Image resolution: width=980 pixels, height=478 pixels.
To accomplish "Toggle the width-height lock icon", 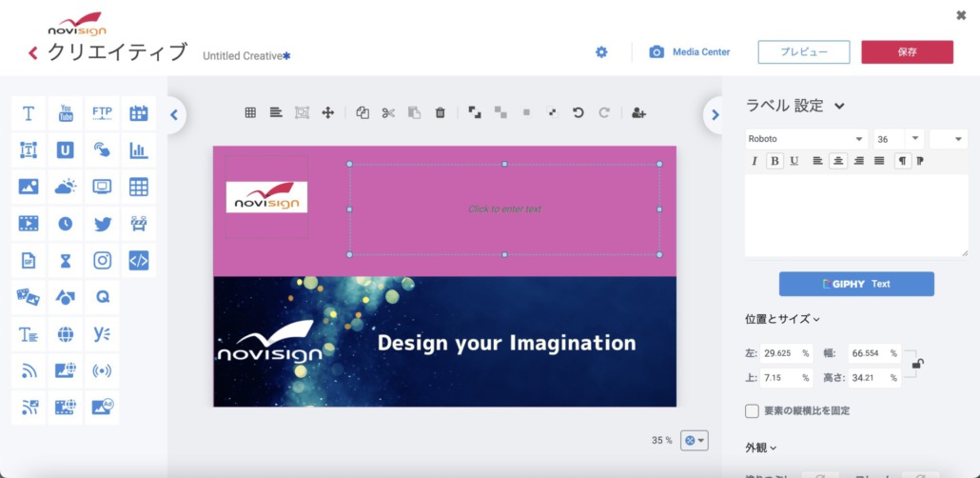I will (917, 364).
